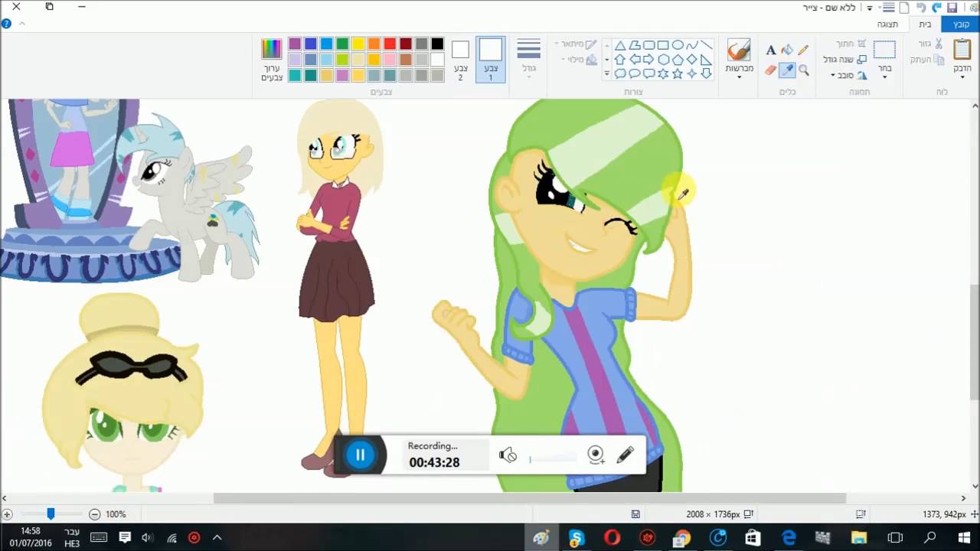
Task: Open the File (קובץ) tab
Action: click(x=961, y=24)
